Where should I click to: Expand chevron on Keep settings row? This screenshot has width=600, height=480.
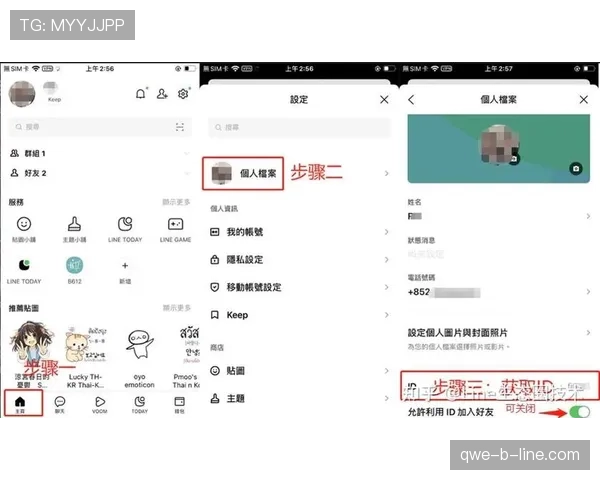(x=386, y=315)
